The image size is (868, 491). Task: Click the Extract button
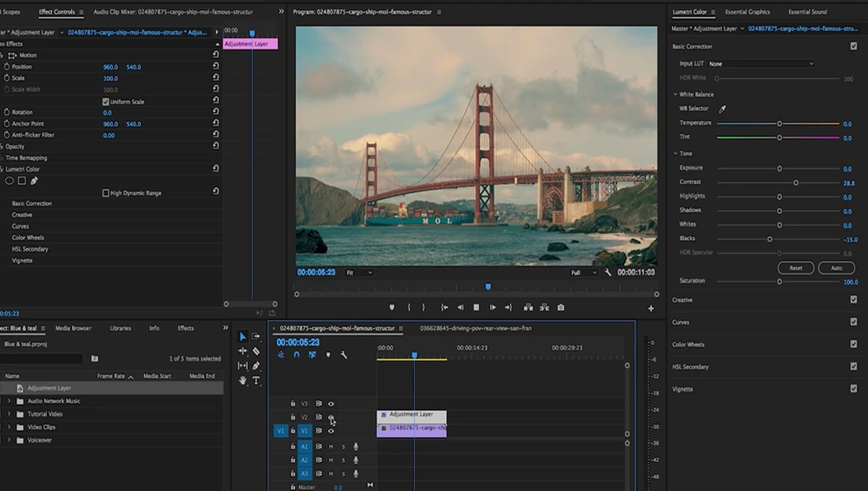(x=545, y=307)
